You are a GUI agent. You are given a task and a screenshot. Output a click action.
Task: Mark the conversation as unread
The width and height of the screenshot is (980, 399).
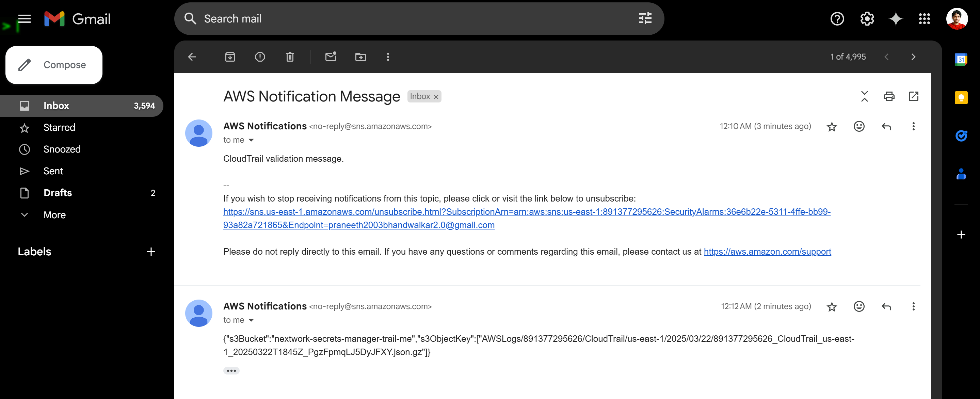pyautogui.click(x=331, y=57)
